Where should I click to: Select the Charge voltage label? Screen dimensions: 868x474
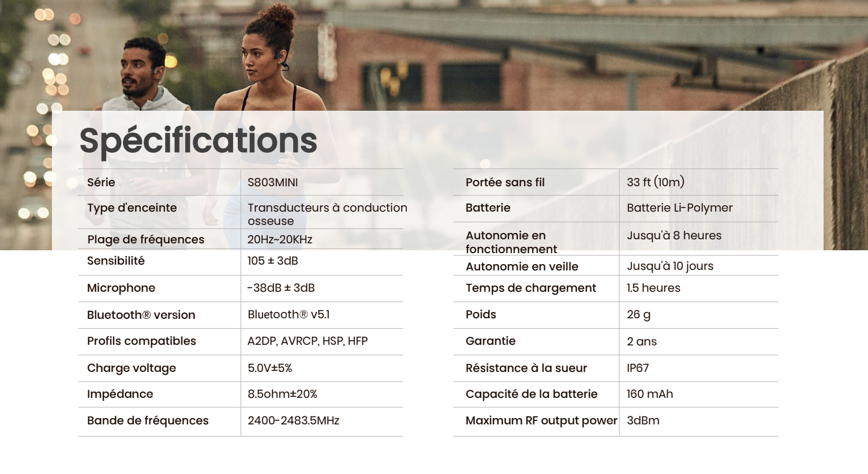click(x=132, y=368)
